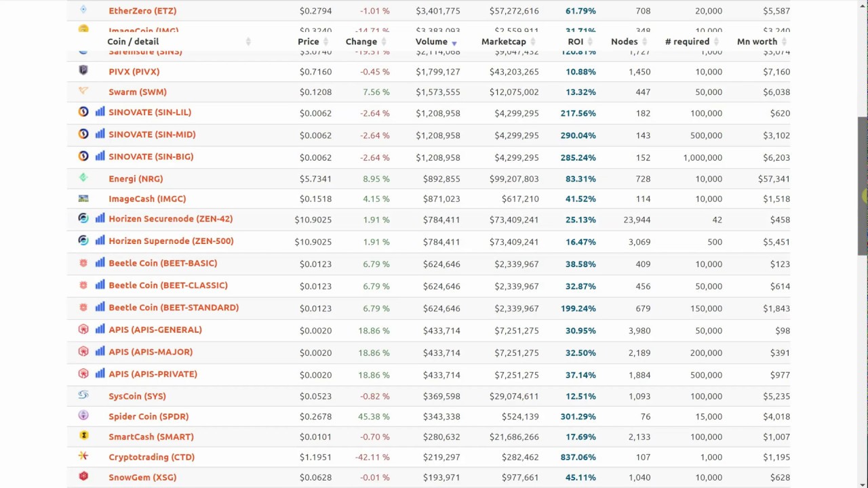The image size is (868, 488).
Task: Click the Swarm (SWM) coin logo
Action: pyautogui.click(x=83, y=91)
